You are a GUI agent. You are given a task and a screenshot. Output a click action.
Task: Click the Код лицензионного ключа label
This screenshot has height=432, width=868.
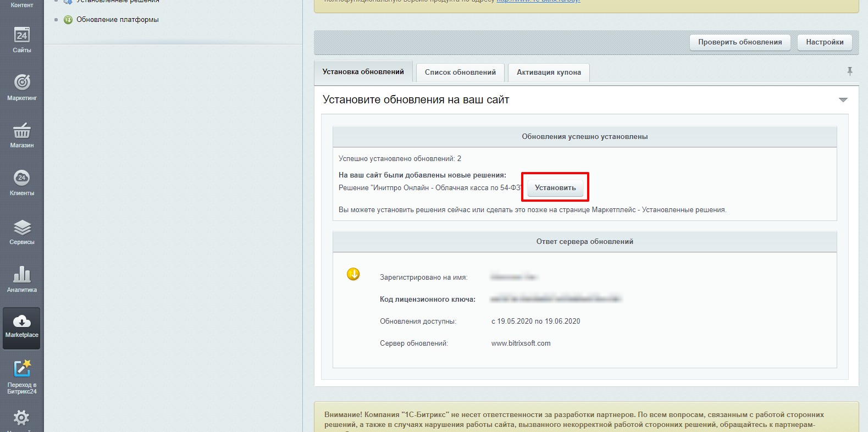point(428,300)
